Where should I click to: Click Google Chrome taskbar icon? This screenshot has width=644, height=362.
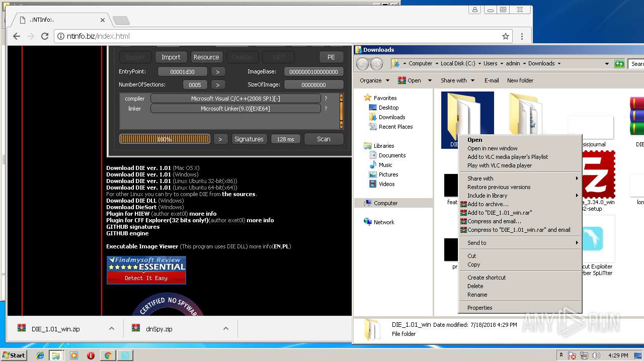[108, 355]
